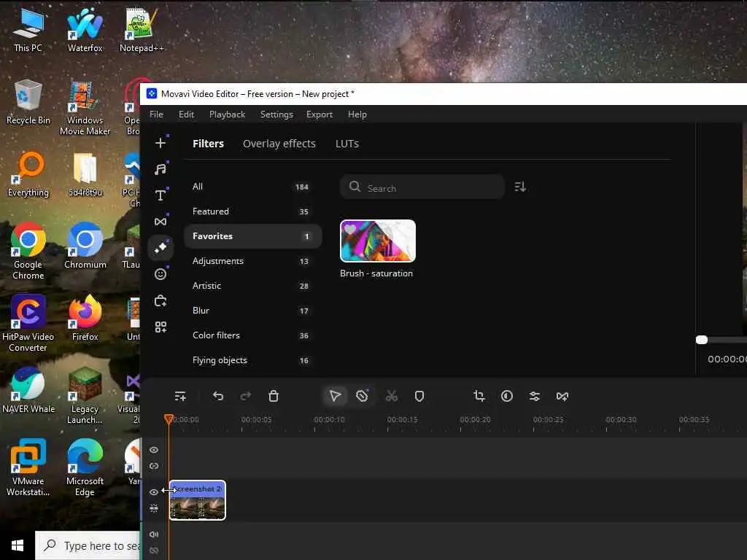Screen dimensions: 747x560
Task: Switch to the LUTs tab
Action: coord(347,144)
